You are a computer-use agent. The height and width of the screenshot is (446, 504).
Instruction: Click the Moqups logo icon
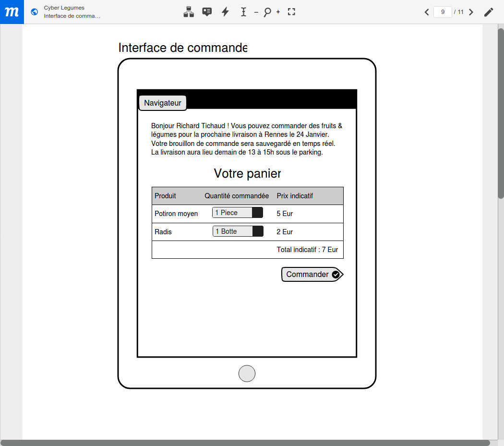pos(12,12)
